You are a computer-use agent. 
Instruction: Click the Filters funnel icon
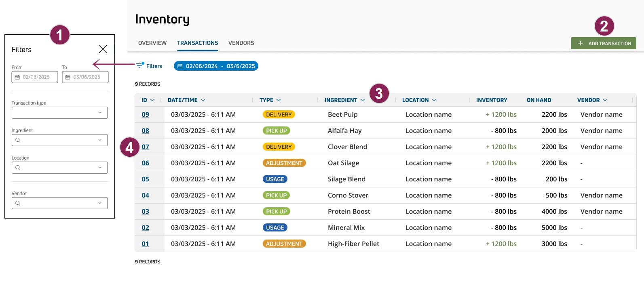pos(140,65)
